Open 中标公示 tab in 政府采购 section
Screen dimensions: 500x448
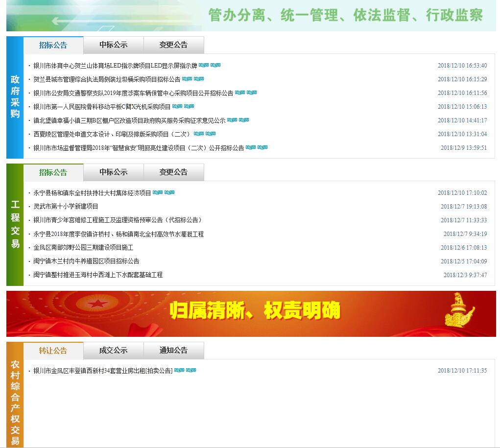pyautogui.click(x=113, y=45)
